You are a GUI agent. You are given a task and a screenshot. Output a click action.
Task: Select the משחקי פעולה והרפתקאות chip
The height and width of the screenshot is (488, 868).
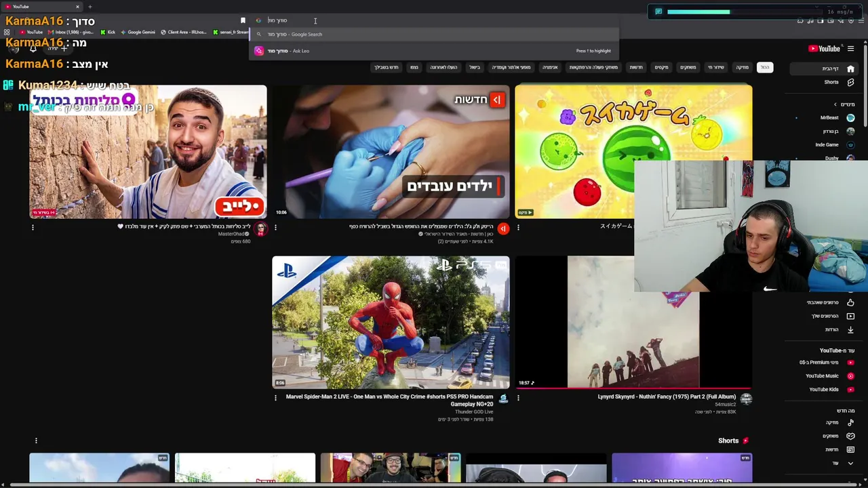(x=593, y=67)
